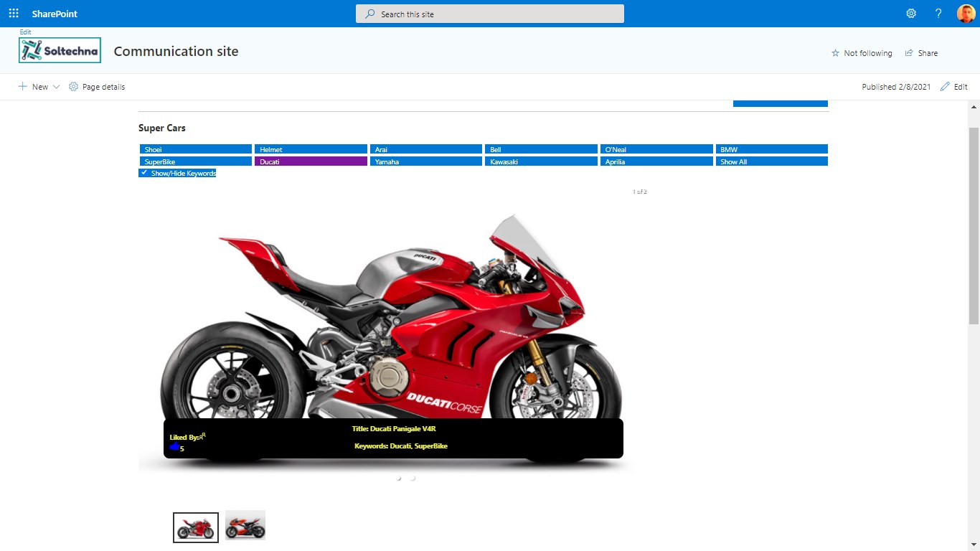Select the second motorcycle thumbnail
Image resolution: width=980 pixels, height=551 pixels.
[x=245, y=524]
